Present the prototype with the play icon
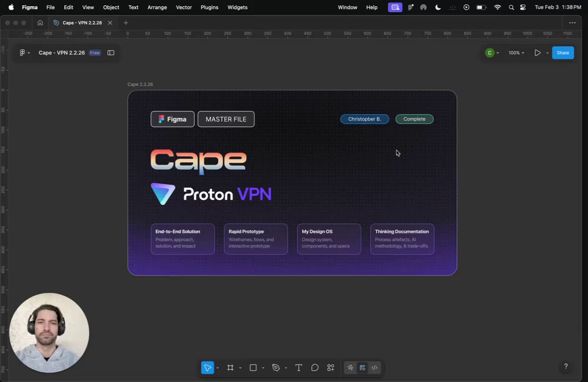Screen dimensions: 588x382 [538, 53]
